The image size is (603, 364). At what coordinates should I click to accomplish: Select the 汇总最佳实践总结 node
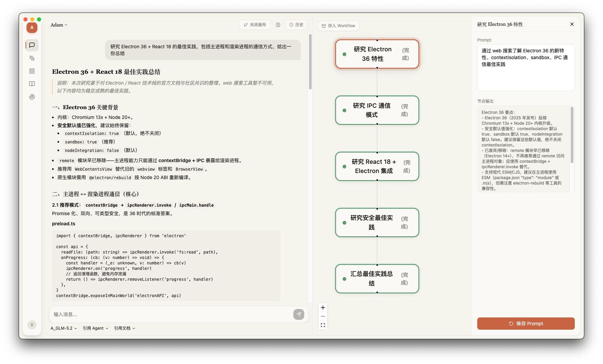(x=377, y=279)
